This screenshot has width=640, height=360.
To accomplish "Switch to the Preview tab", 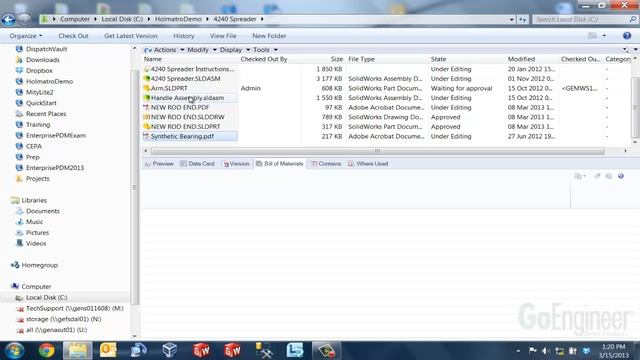I will (159, 164).
